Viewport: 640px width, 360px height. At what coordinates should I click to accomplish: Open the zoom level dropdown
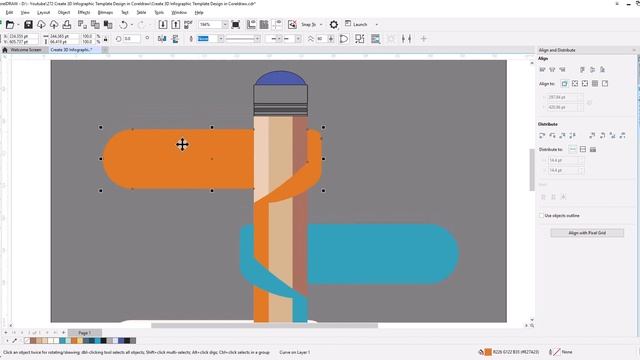point(225,24)
